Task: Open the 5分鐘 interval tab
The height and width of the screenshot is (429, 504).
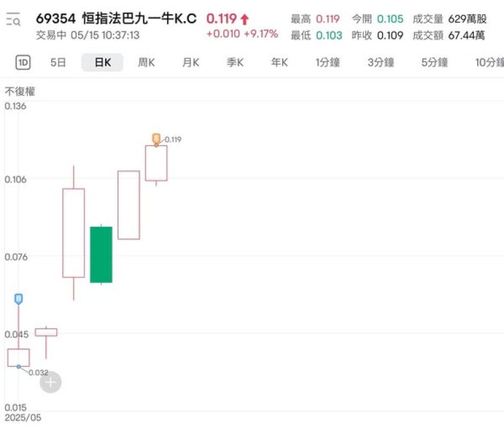Action: 434,62
